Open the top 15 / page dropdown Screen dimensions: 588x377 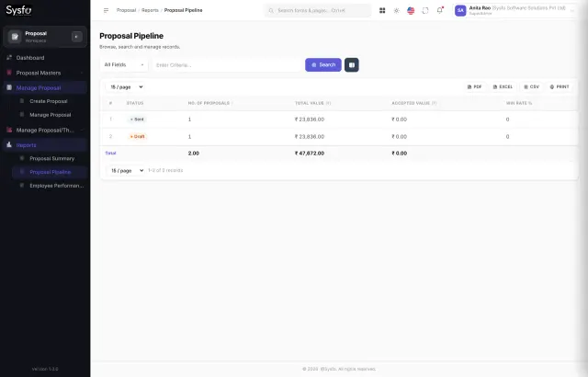(x=126, y=87)
